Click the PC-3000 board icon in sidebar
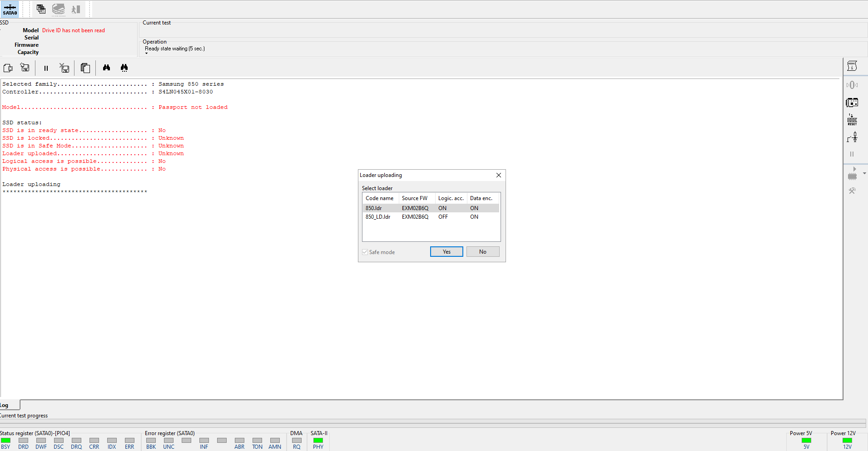This screenshot has width=868, height=451. point(852,103)
